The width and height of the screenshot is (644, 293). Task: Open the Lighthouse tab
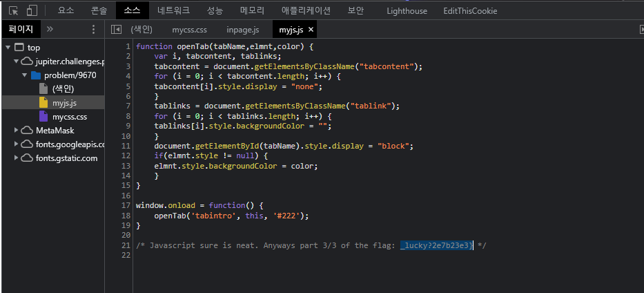click(x=407, y=11)
